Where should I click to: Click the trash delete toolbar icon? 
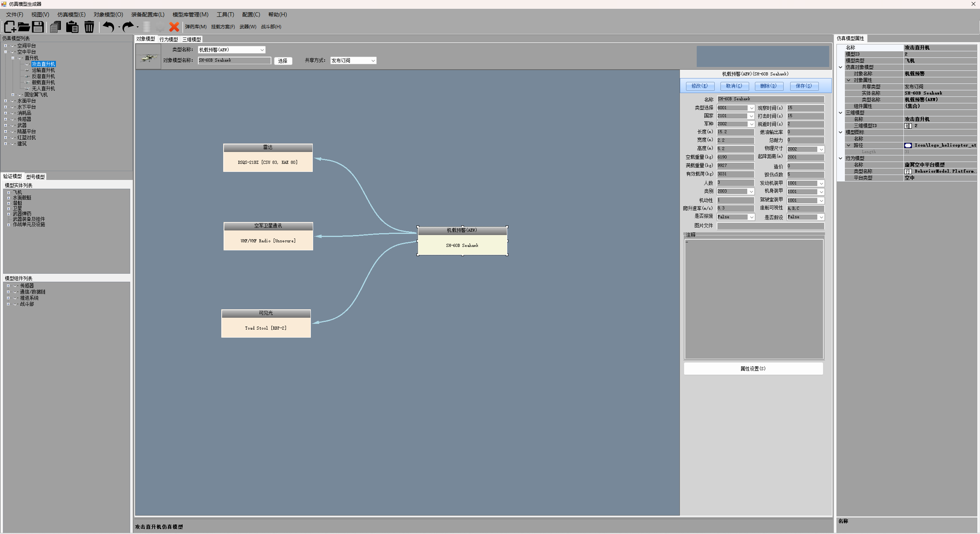coord(89,27)
